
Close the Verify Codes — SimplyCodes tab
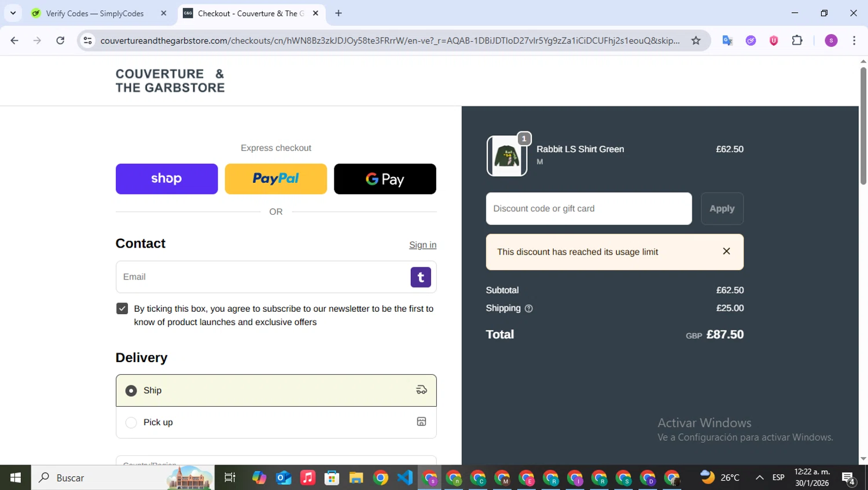click(164, 13)
